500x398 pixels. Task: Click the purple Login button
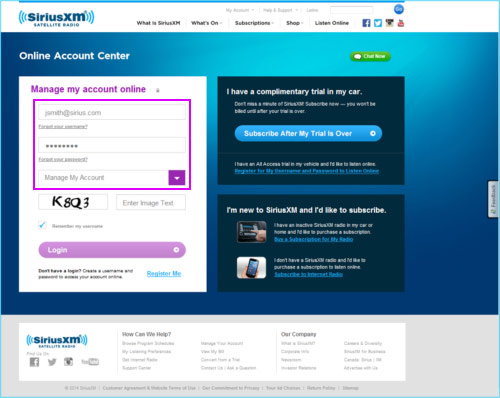112,250
